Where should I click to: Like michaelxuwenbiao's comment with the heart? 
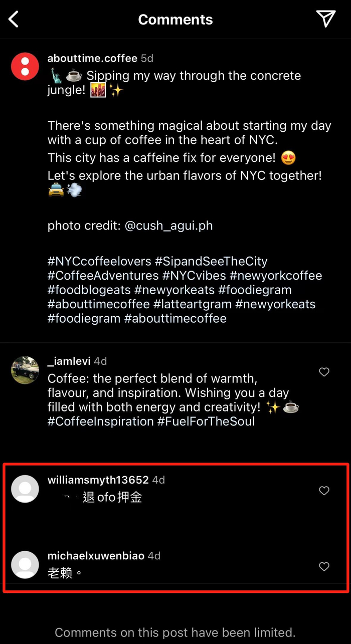tap(324, 566)
